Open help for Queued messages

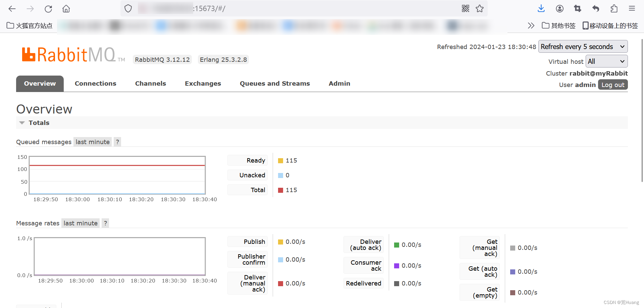pyautogui.click(x=117, y=142)
